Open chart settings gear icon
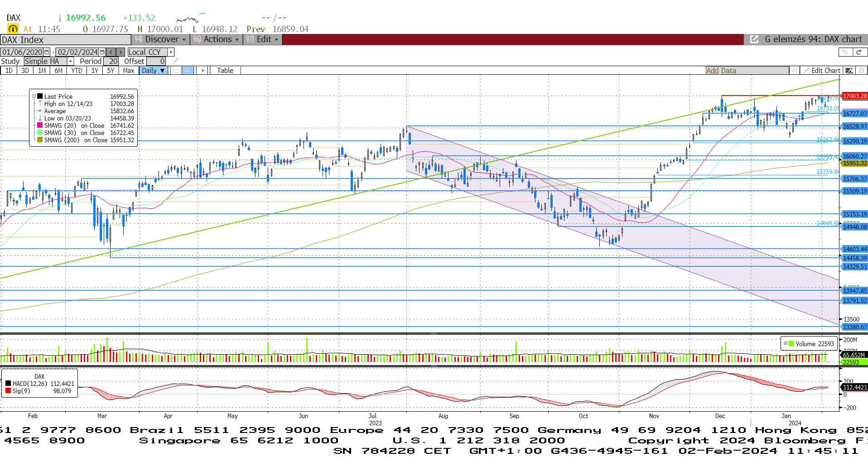The height and width of the screenshot is (476, 868). (861, 70)
